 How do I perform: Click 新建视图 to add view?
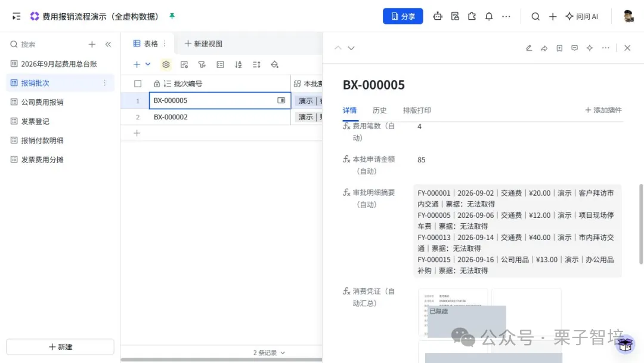click(203, 44)
